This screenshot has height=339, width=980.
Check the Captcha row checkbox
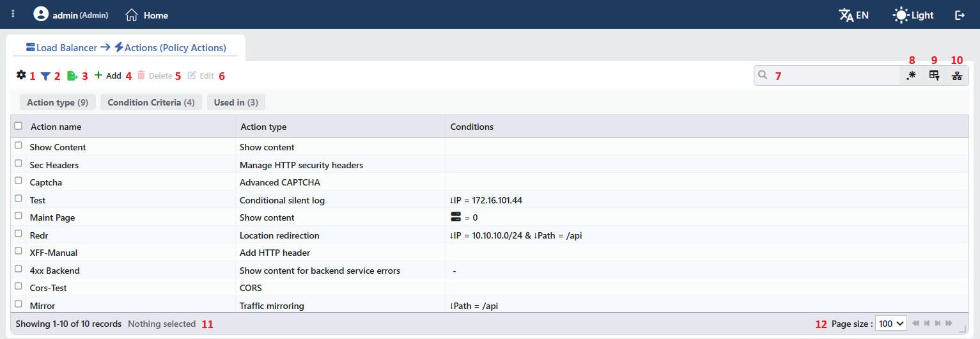tap(19, 181)
